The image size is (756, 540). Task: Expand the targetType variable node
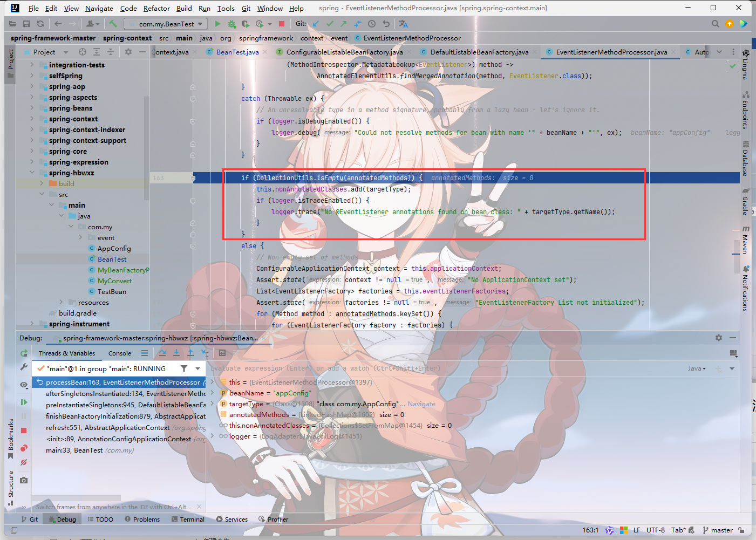(x=212, y=404)
